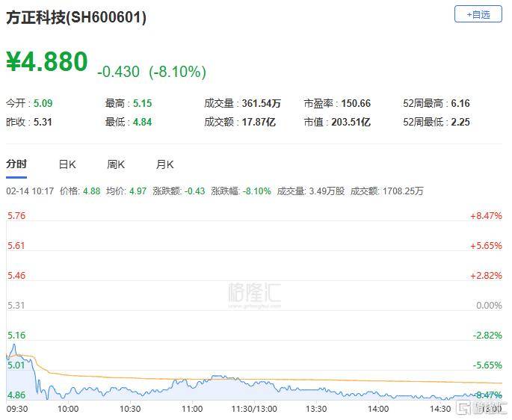The width and height of the screenshot is (512, 420).
Task: Click the 成交量 3.49万股 in info row
Action: [x=327, y=191]
